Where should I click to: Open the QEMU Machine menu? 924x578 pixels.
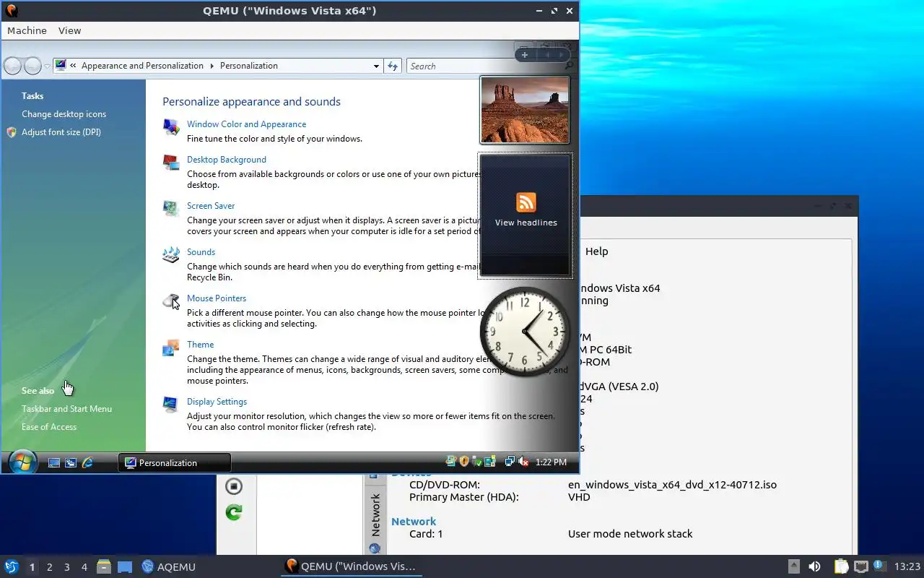[27, 30]
